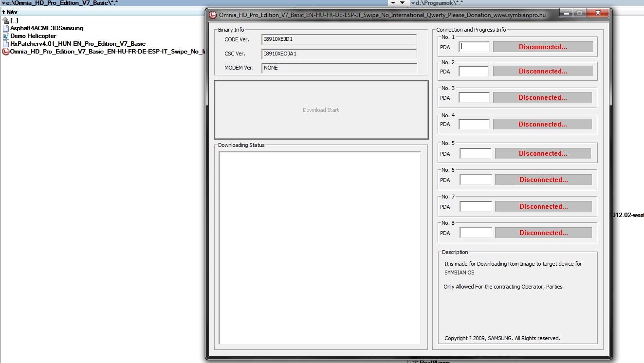The height and width of the screenshot is (363, 644).
Task: Open the favorites dropdown next to asterisk
Action: pos(402,3)
